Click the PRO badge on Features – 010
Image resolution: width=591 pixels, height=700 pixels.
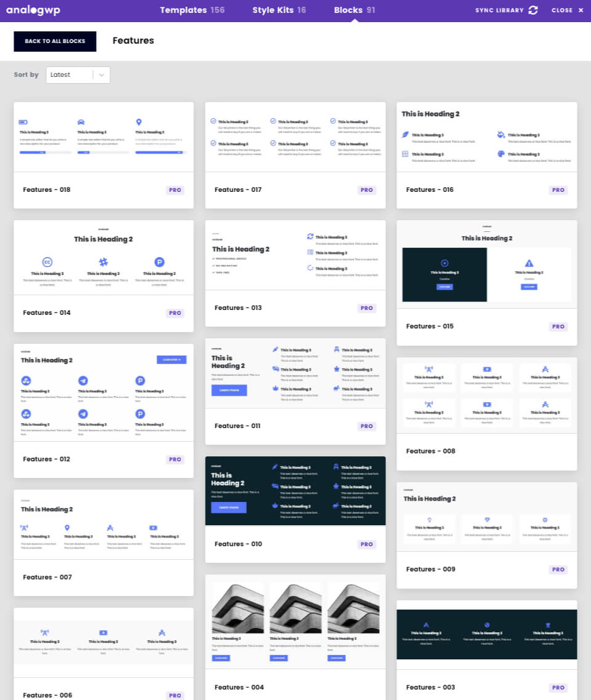click(367, 544)
